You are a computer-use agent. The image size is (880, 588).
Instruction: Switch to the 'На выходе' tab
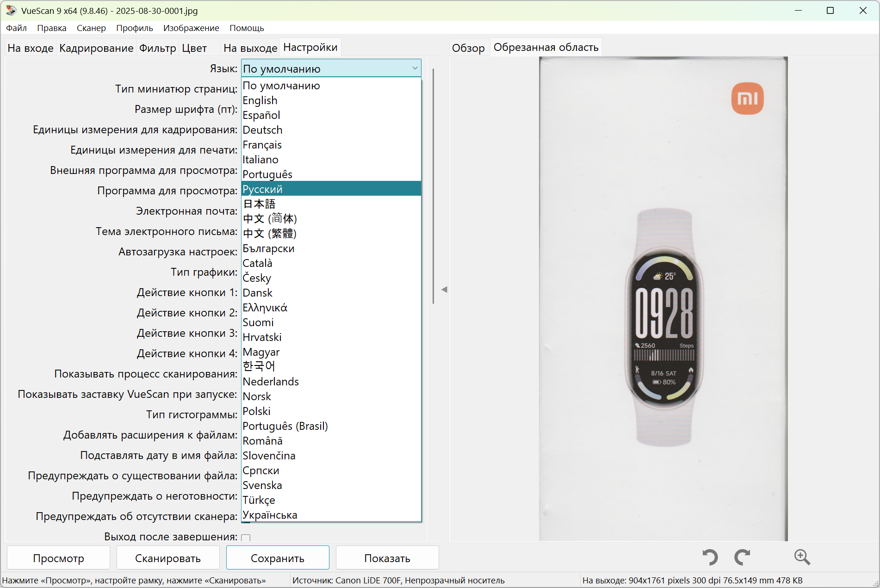point(250,48)
